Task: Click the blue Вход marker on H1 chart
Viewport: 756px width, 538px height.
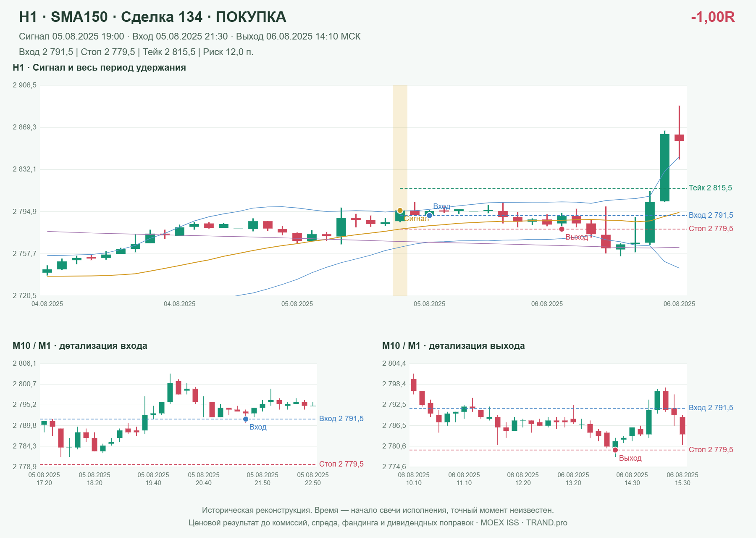Action: [429, 215]
